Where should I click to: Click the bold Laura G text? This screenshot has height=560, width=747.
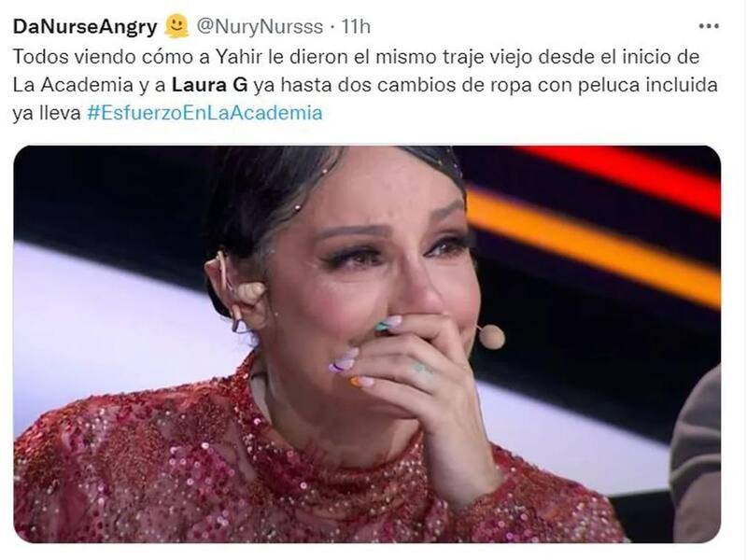tap(209, 85)
